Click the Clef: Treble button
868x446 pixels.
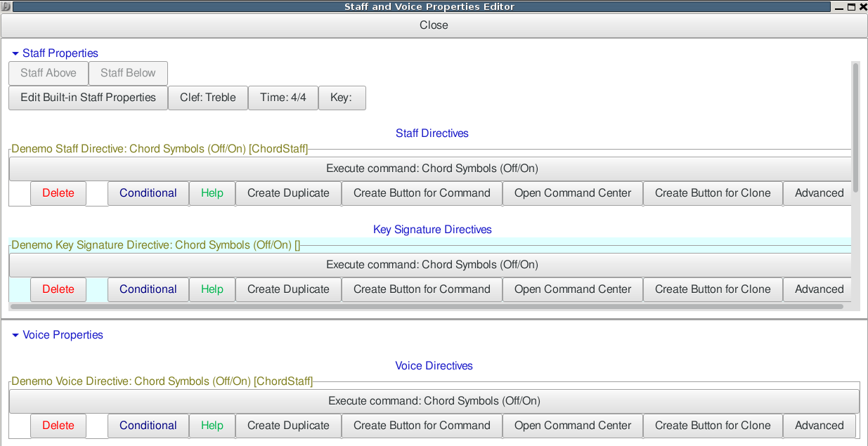[x=207, y=98]
